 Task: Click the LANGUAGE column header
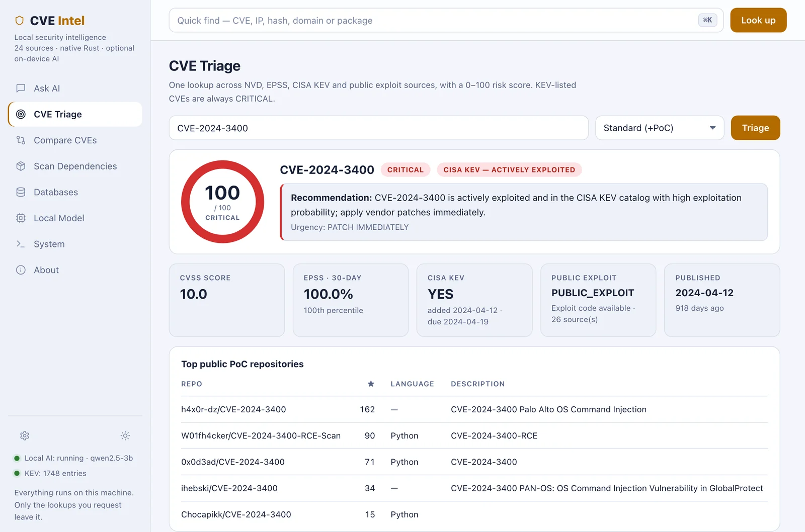412,384
